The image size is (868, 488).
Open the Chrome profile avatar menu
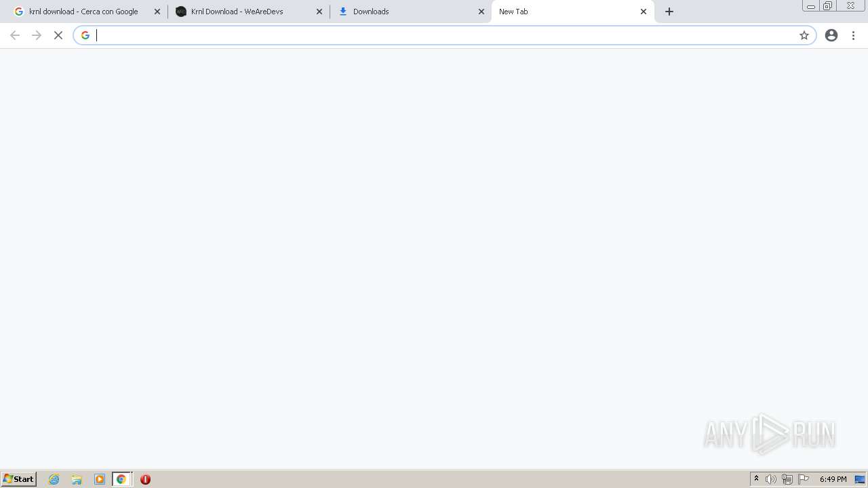831,35
